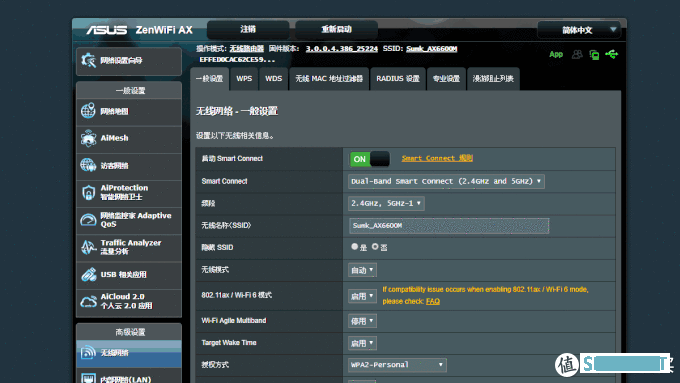Open the AiCloud 2.0 cloud icon
This screenshot has height=383, width=680.
click(88, 301)
